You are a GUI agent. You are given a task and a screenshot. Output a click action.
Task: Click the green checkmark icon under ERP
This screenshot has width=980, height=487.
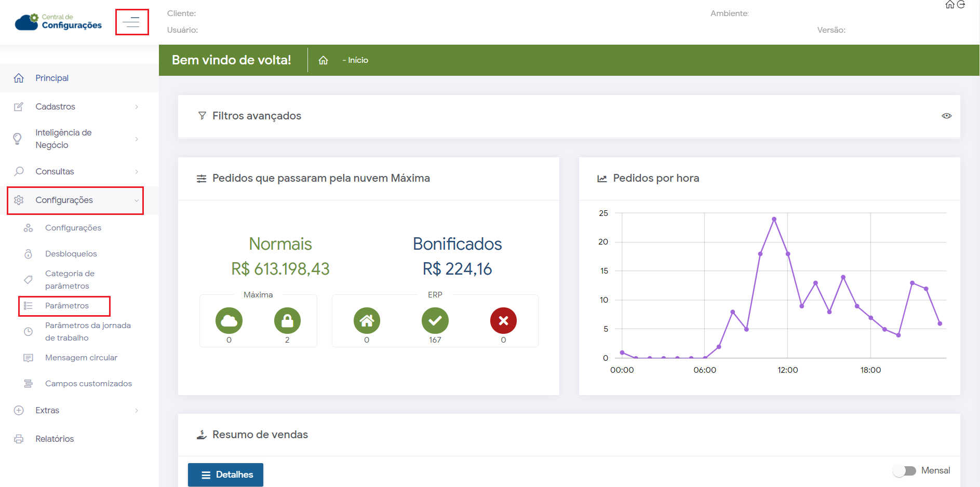435,321
